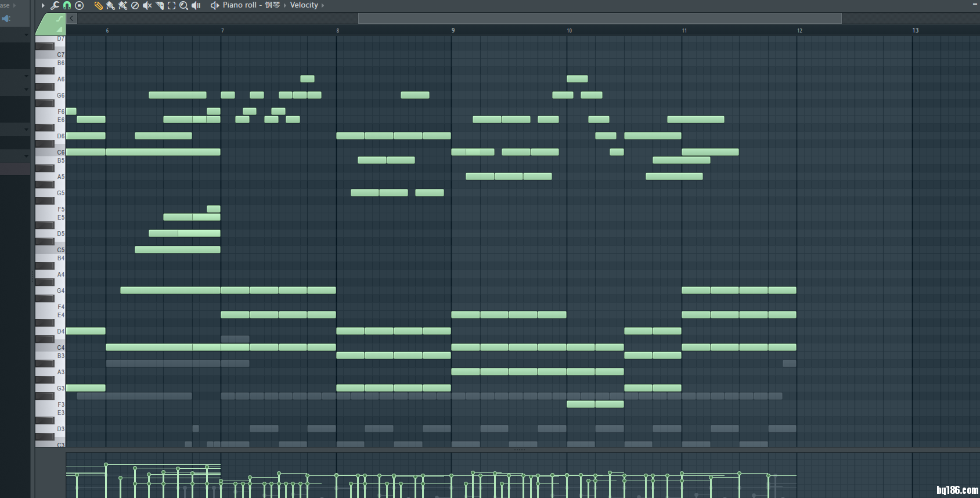Expand the arrow after Velocity
Viewport: 980px width, 498px height.
[x=323, y=5]
